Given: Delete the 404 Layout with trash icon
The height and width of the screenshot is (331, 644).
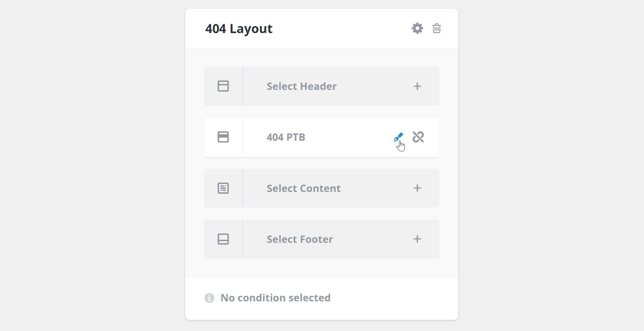Looking at the screenshot, I should tap(437, 28).
